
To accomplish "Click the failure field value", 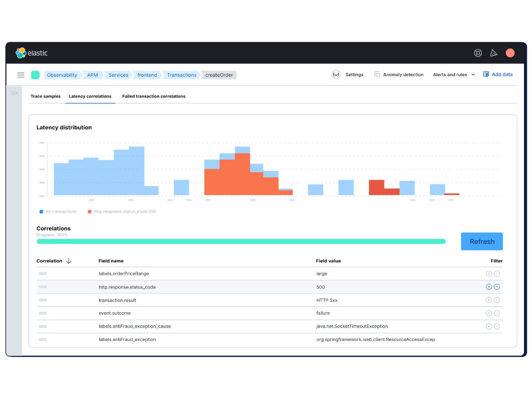I will click(323, 313).
